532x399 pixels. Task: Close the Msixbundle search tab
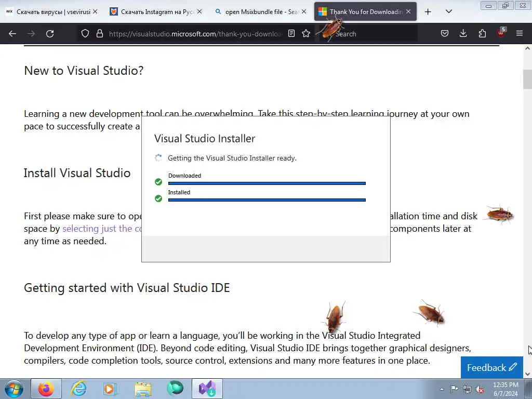click(x=304, y=12)
